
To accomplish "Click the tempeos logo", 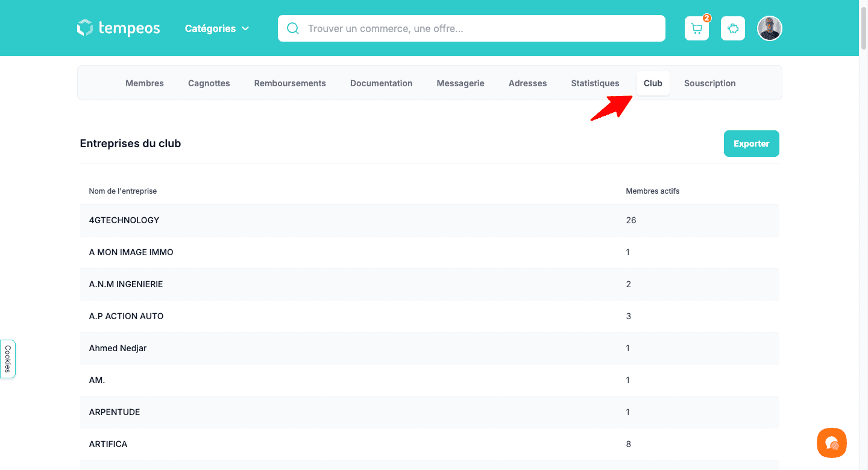I will tap(119, 28).
